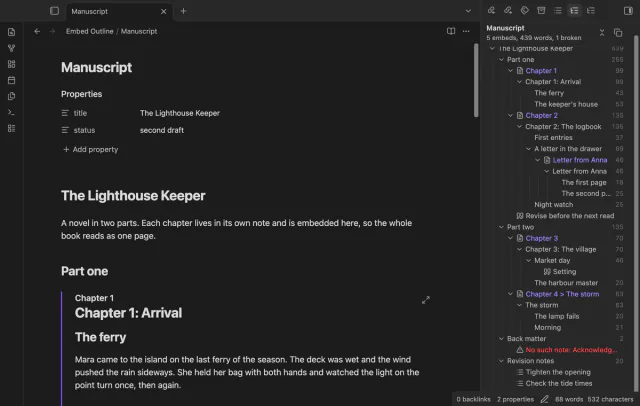640x406 pixels.
Task: Open the calendar icon in left ribbon
Action: (11, 80)
